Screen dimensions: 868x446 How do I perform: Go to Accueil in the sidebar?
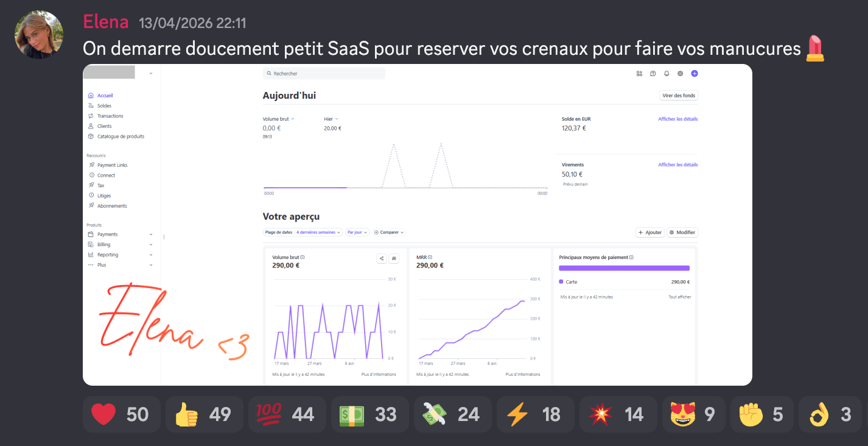pyautogui.click(x=105, y=96)
